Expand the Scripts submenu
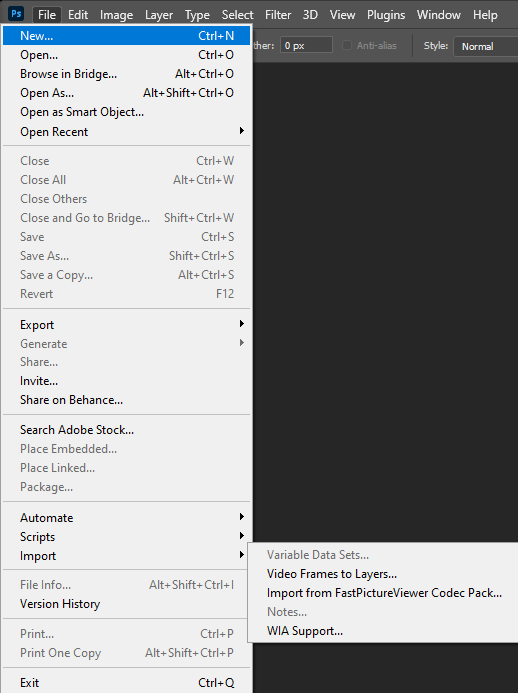This screenshot has height=693, width=518. point(126,537)
